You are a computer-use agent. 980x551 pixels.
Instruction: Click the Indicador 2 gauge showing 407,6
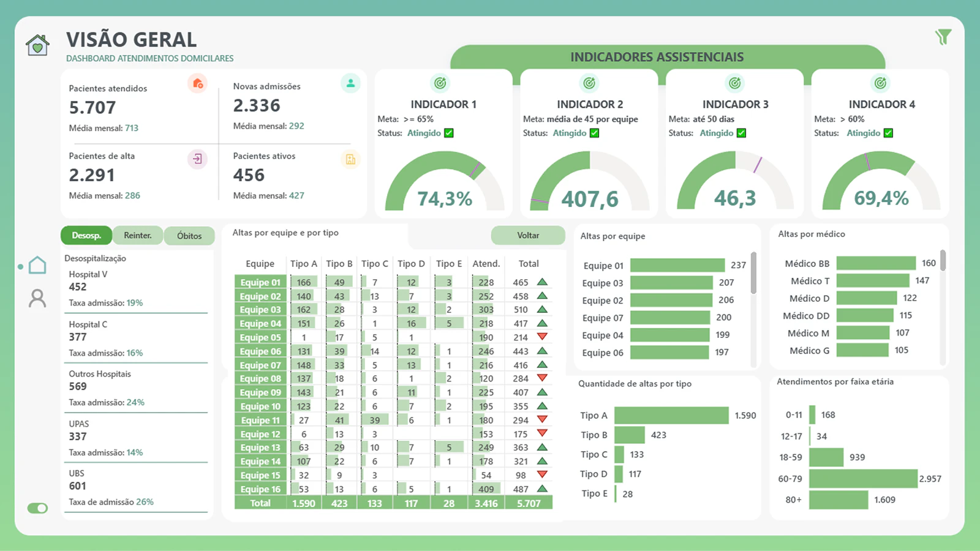(590, 181)
